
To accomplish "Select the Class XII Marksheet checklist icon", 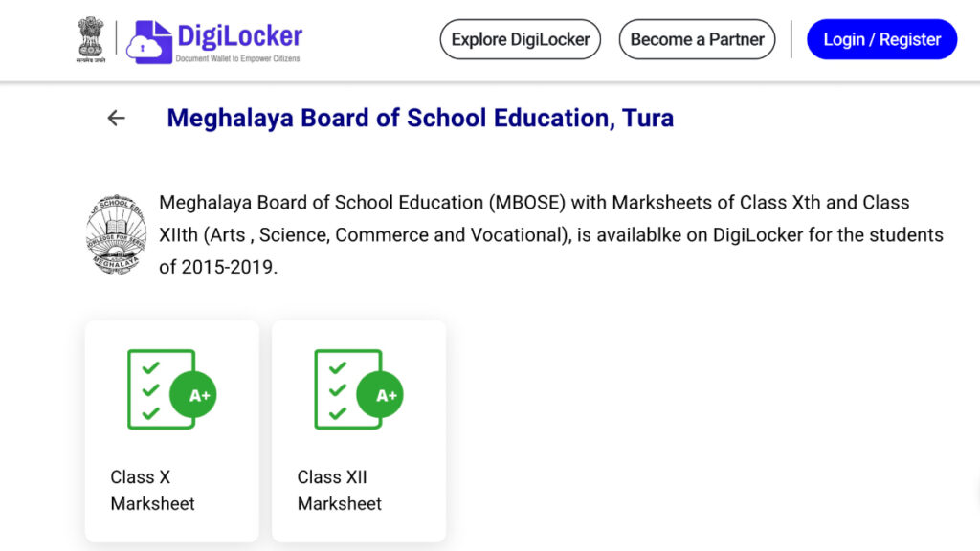I will [x=340, y=387].
